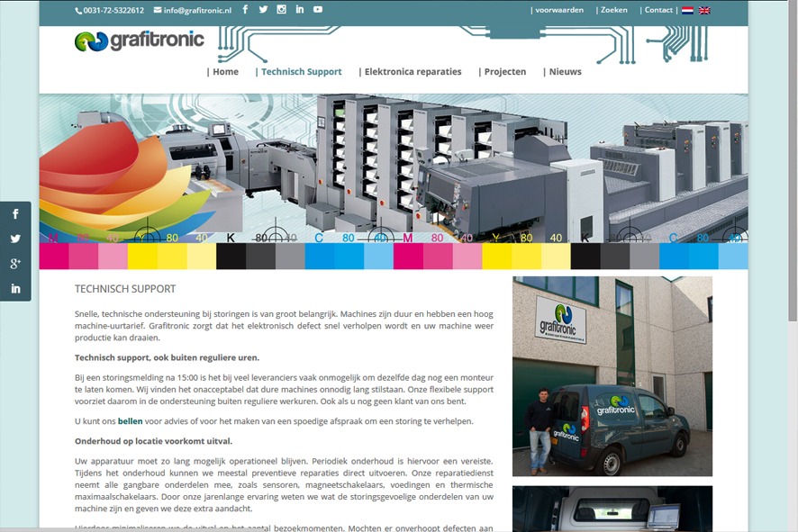The height and width of the screenshot is (532, 798).
Task: Click the printing machines banner image
Action: click(394, 182)
